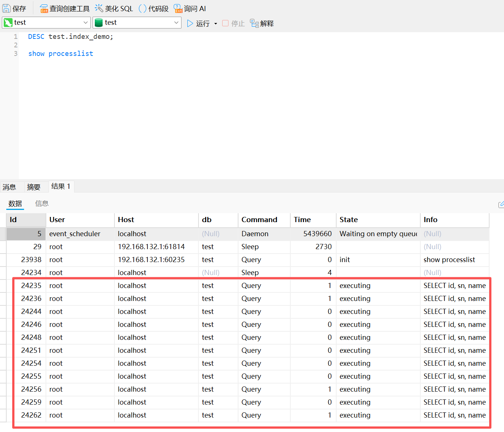Click the Explain (解释) button
The image size is (504, 432).
click(x=262, y=23)
